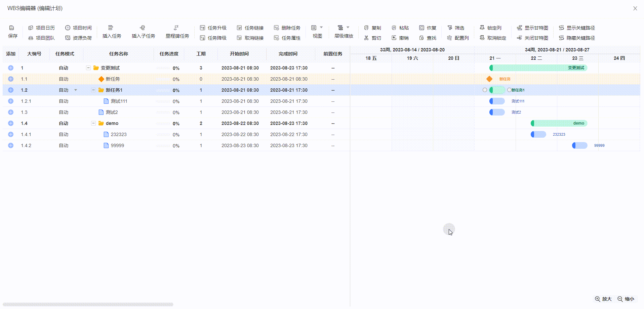The width and height of the screenshot is (644, 309).
Task: Click the Delete Task (删除任务) toolbar icon
Action: point(276,28)
